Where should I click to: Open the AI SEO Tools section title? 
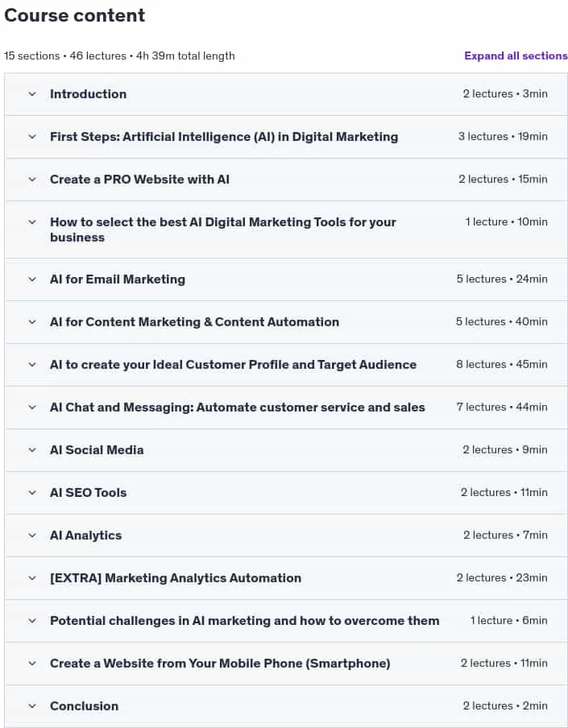pos(89,493)
